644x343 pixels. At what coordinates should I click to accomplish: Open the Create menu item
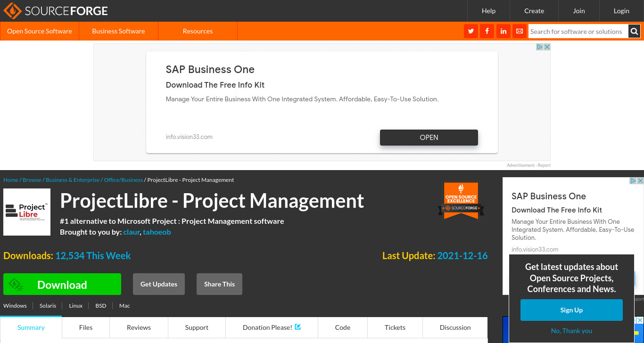point(534,11)
